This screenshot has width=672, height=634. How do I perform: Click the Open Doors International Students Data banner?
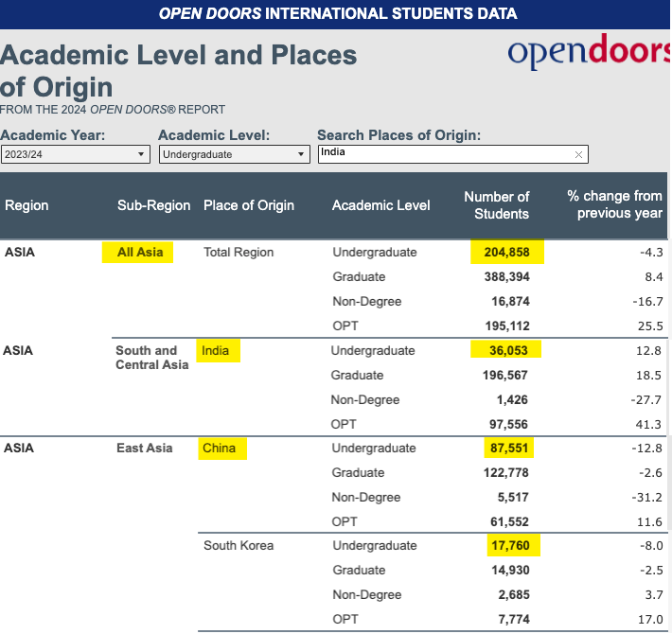point(338,13)
